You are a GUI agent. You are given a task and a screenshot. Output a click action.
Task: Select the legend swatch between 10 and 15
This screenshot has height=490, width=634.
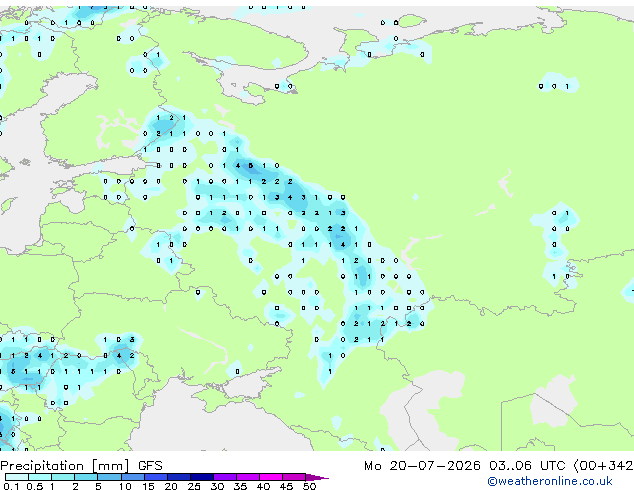pyautogui.click(x=132, y=477)
